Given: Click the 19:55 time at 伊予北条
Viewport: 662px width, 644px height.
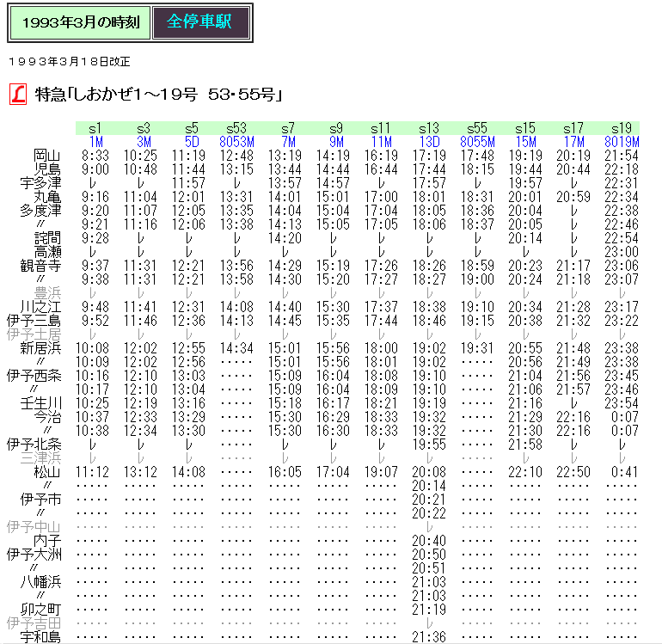Looking at the screenshot, I should click(x=429, y=445).
